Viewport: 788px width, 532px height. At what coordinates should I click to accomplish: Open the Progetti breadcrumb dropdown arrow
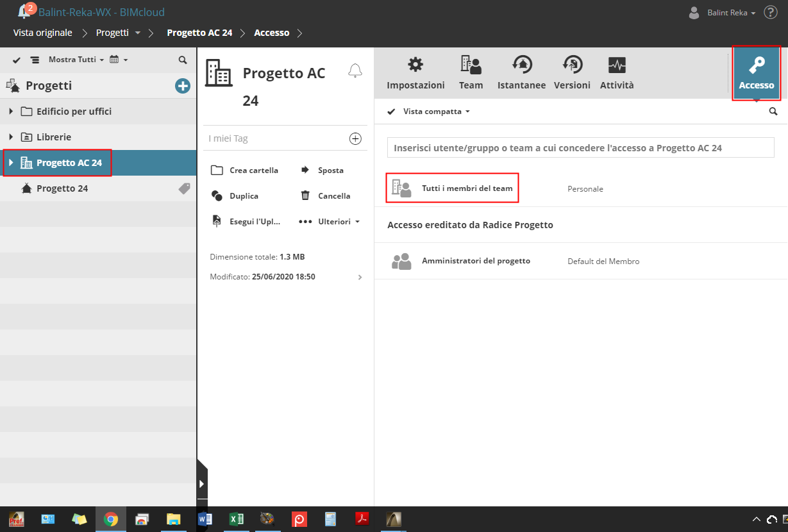click(137, 33)
